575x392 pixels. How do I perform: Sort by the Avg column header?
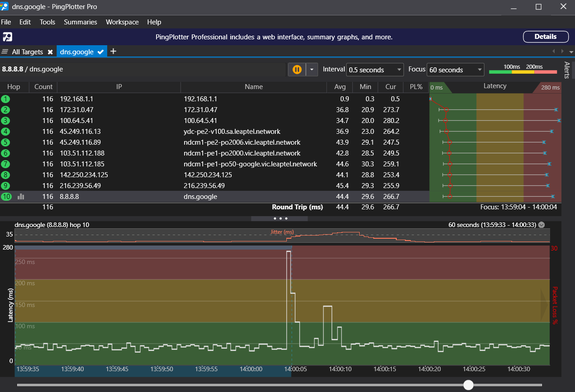pos(340,87)
